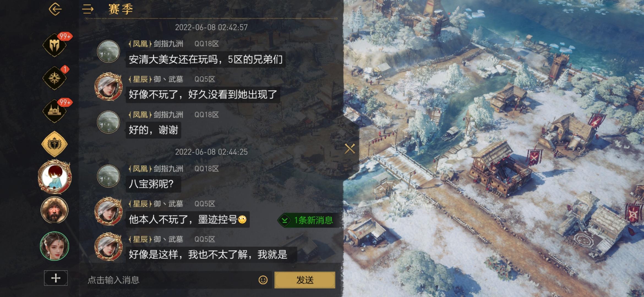Close chat panel with crossed swords icon
The height and width of the screenshot is (297, 644).
pyautogui.click(x=350, y=149)
